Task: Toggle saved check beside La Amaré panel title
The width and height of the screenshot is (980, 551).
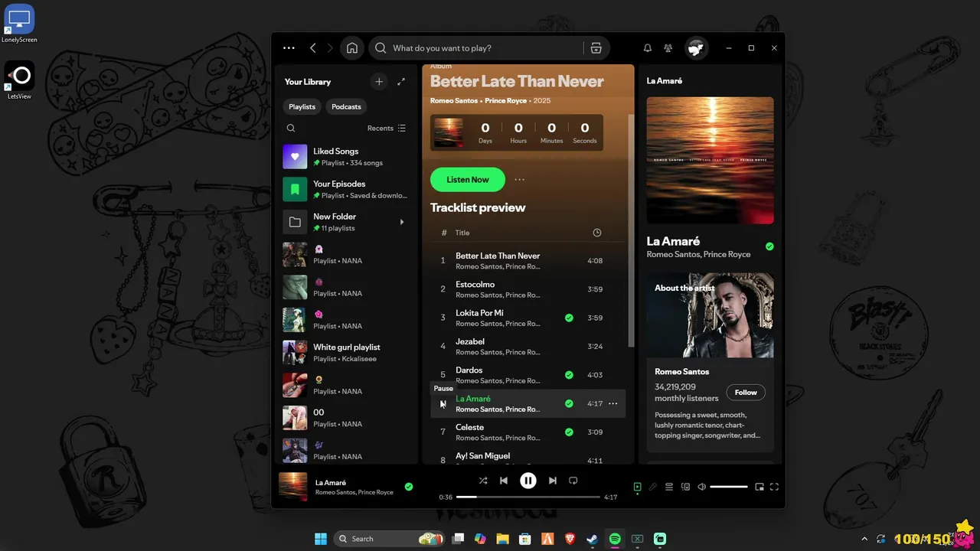Action: click(x=769, y=246)
